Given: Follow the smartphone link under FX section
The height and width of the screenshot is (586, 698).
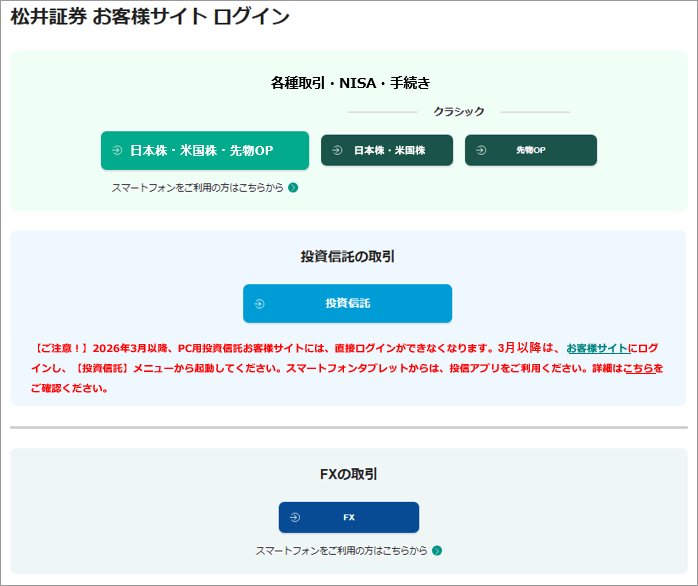Looking at the screenshot, I should tap(341, 551).
